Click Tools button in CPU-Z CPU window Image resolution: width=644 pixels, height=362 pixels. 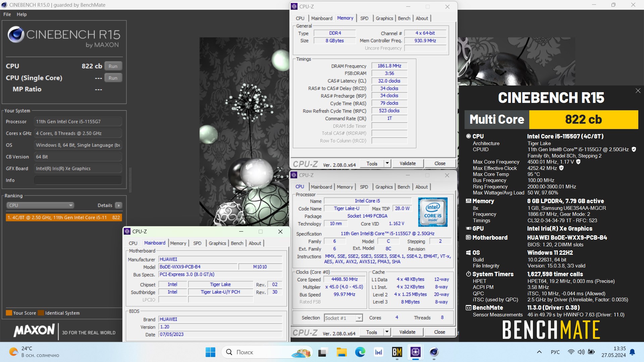click(x=372, y=332)
